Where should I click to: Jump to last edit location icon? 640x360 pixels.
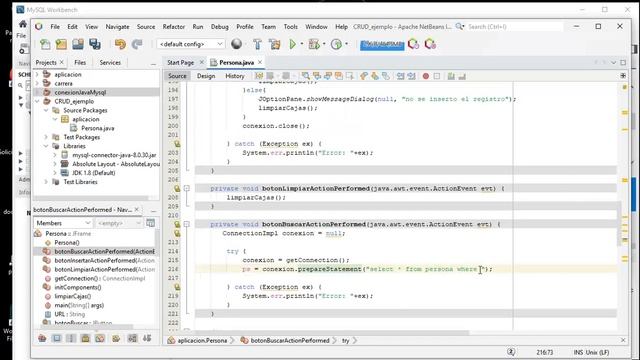coord(259,76)
